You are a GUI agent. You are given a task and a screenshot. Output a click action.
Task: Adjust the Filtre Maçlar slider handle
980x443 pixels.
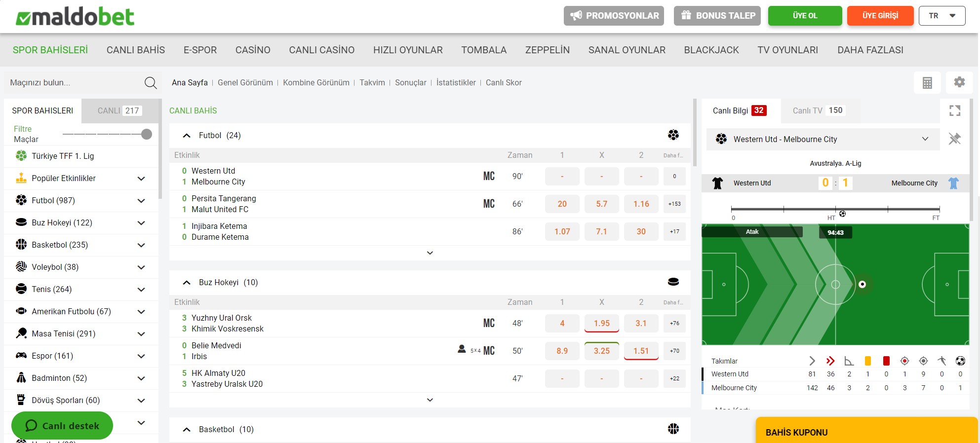[147, 134]
